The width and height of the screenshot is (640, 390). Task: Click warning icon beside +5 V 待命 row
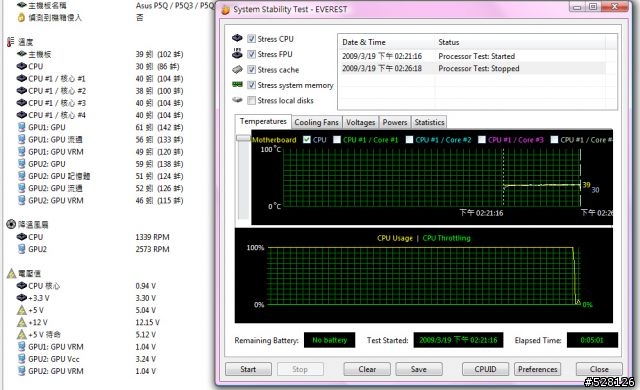[22, 335]
